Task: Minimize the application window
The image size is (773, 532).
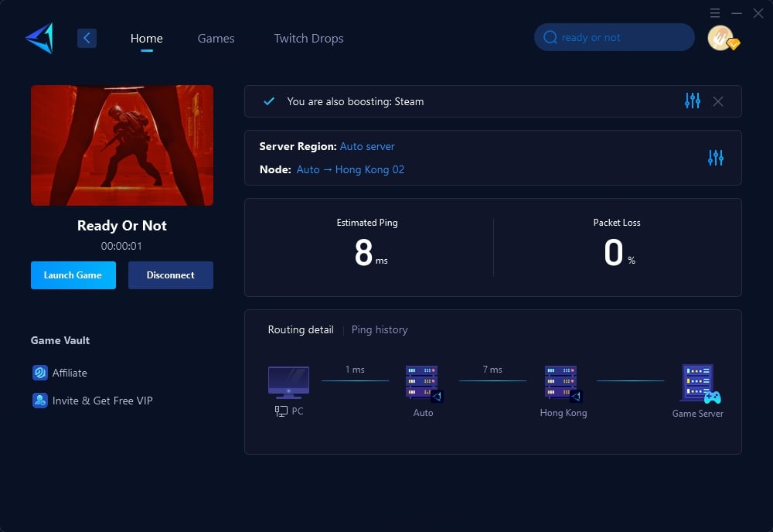Action: point(737,13)
